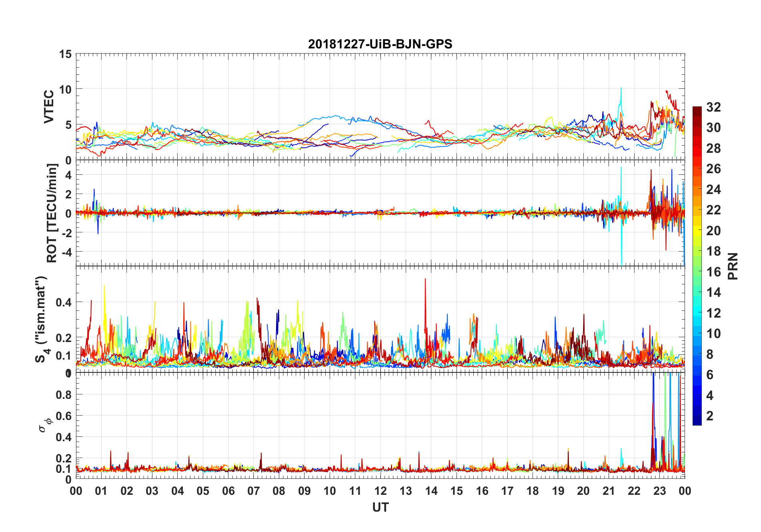This screenshot has height=532, width=761.
Task: Click the 0.8 tick on the sigma-phi axis
Action: tap(64, 395)
